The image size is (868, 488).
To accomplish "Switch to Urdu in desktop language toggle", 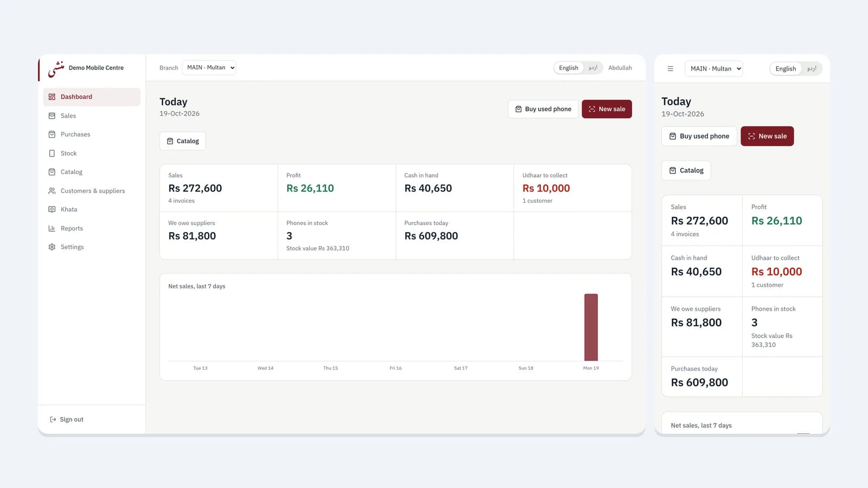I will coord(593,68).
